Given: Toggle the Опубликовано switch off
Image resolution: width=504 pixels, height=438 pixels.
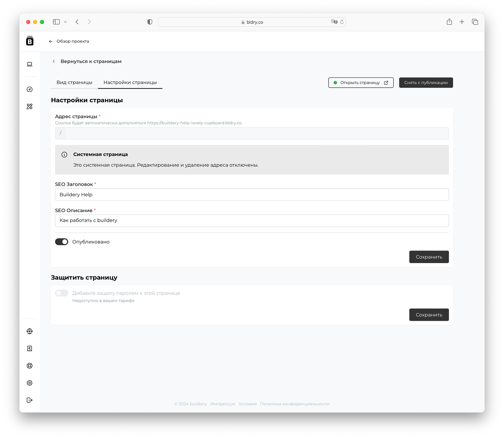Looking at the screenshot, I should pyautogui.click(x=62, y=242).
